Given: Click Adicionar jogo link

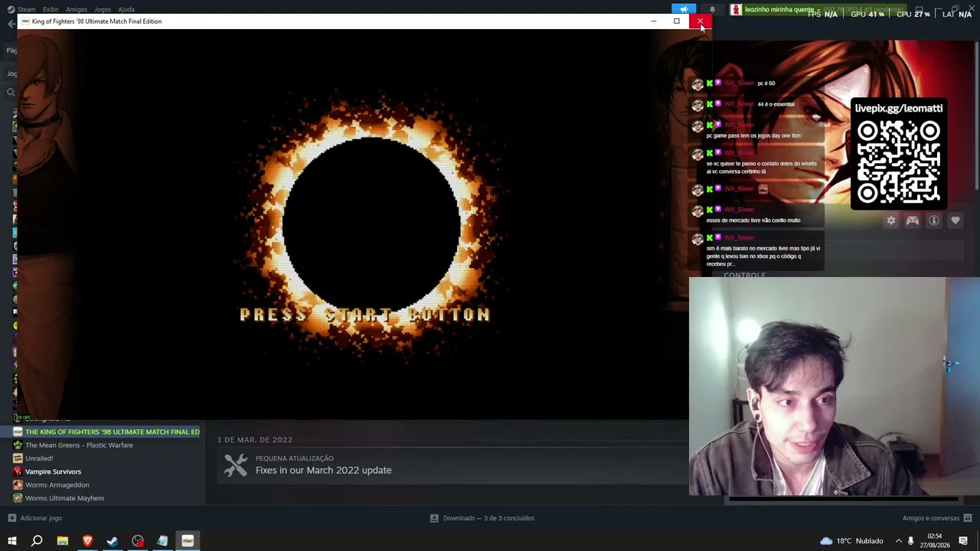Looking at the screenshot, I should (x=41, y=518).
